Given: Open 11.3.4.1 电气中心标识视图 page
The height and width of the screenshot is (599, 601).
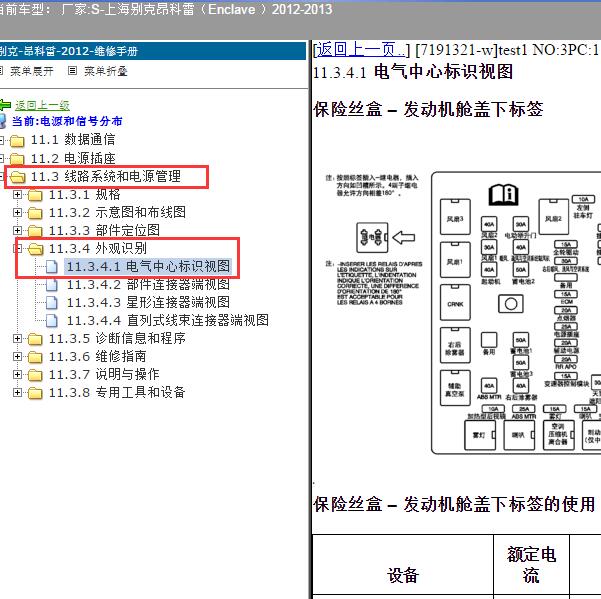Looking at the screenshot, I should click(x=148, y=266).
